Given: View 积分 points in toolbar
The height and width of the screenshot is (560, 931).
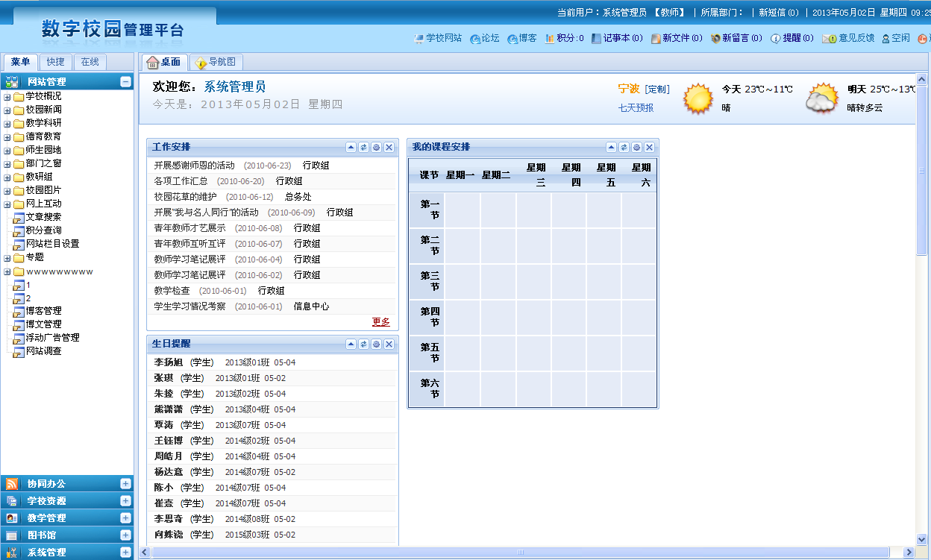Looking at the screenshot, I should [x=565, y=38].
